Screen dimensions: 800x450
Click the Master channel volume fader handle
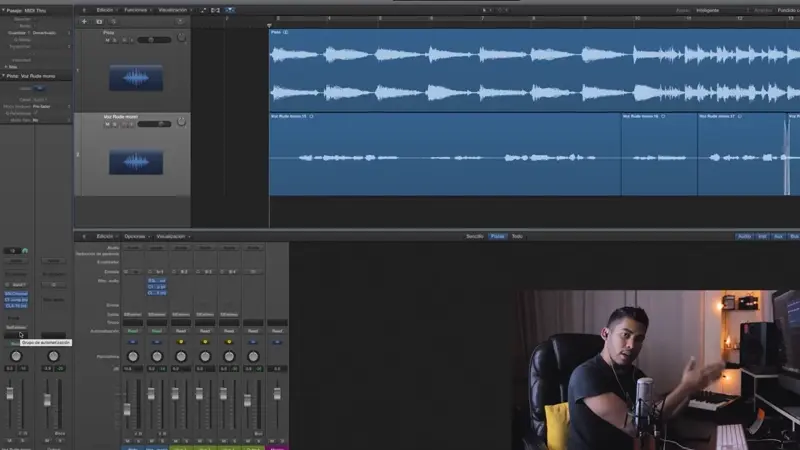277,394
